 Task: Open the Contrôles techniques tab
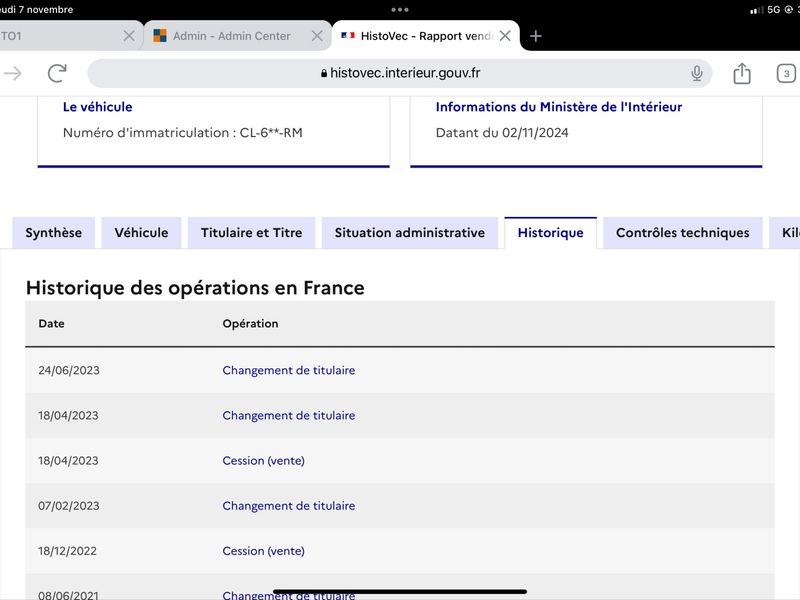click(x=683, y=233)
